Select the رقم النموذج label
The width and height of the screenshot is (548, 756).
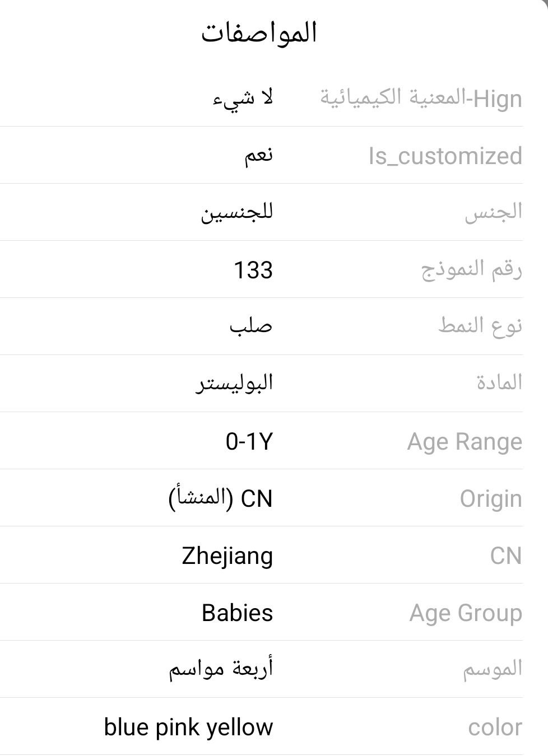[472, 270]
